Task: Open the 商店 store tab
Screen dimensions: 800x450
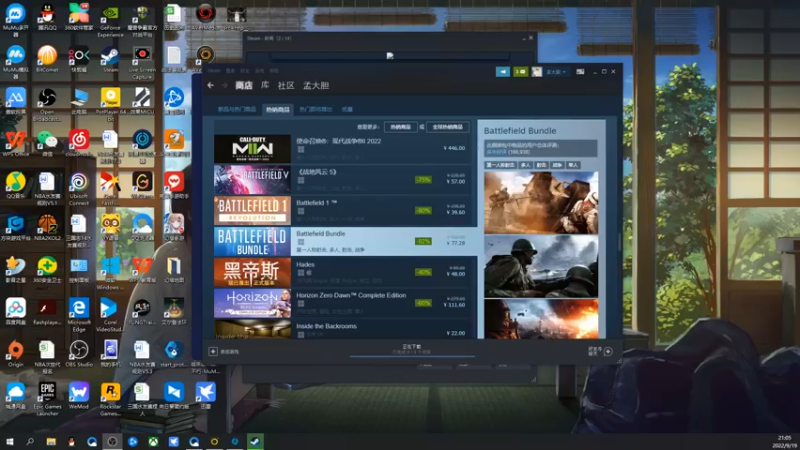Action: pyautogui.click(x=244, y=86)
